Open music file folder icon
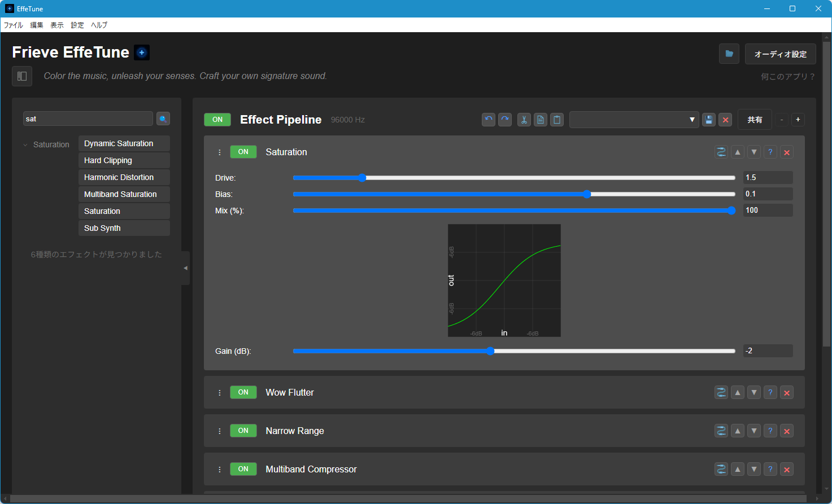 pos(729,54)
